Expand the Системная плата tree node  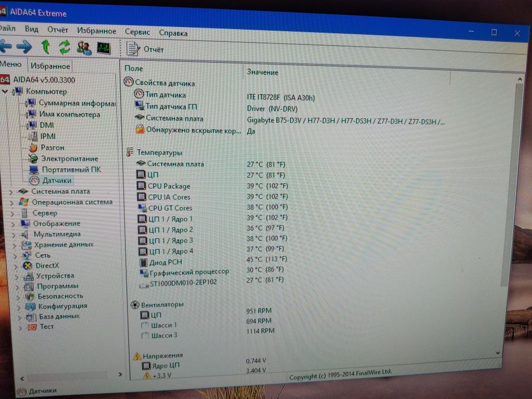(x=11, y=192)
